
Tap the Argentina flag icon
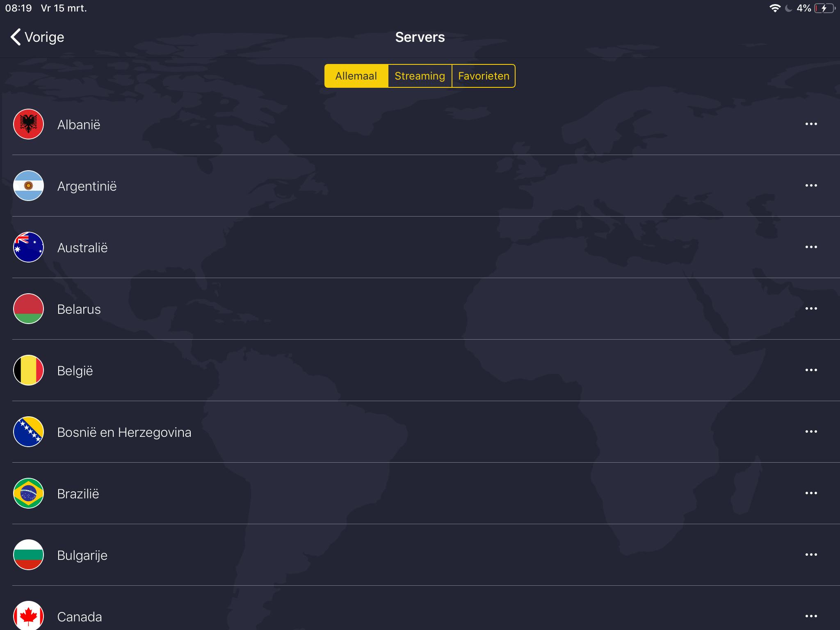[x=28, y=185]
